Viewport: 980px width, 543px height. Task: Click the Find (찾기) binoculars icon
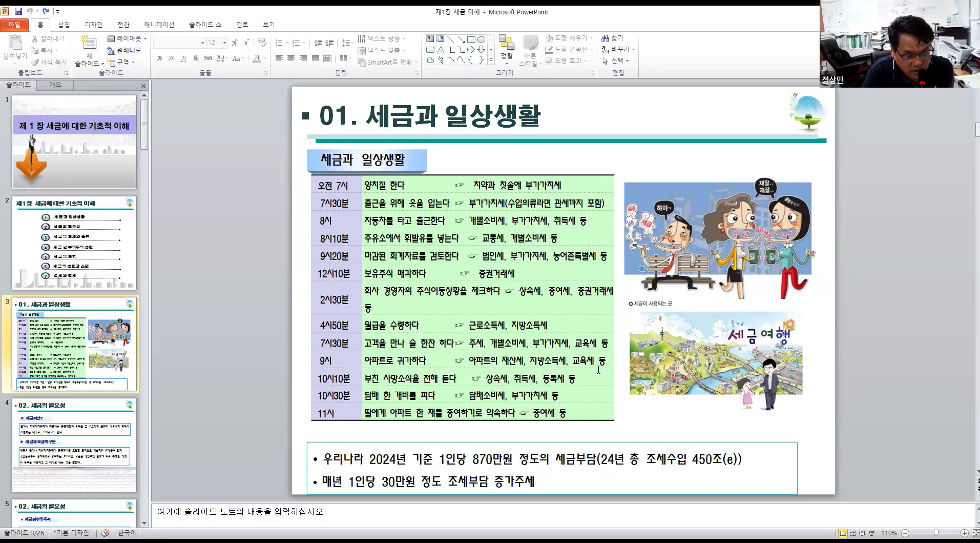point(606,38)
